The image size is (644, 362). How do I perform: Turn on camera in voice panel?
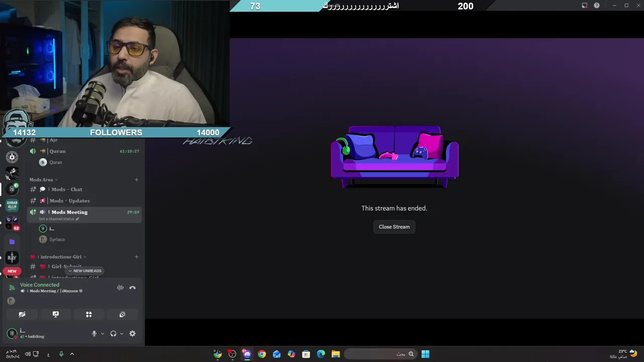coord(22,314)
